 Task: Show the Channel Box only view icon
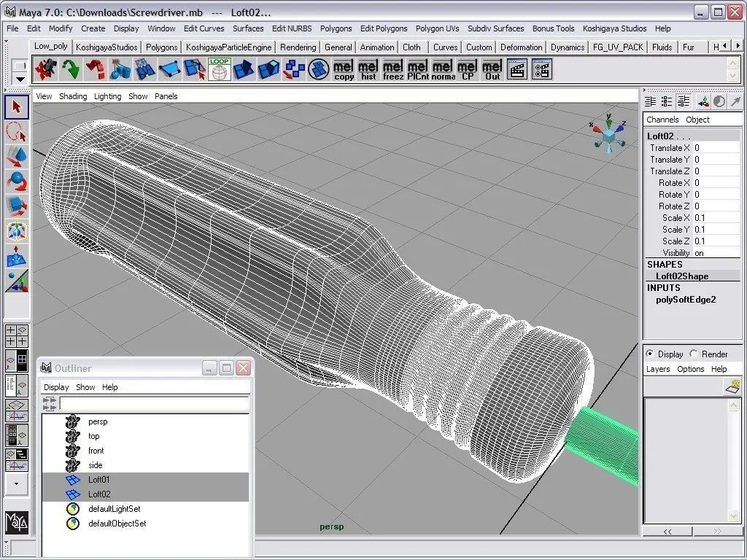click(650, 101)
